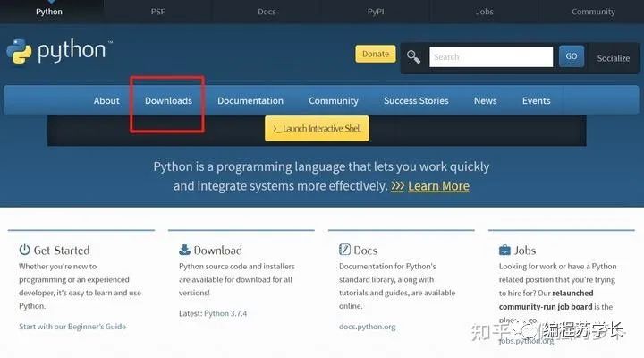
Task: Click the GO search button
Action: click(572, 56)
